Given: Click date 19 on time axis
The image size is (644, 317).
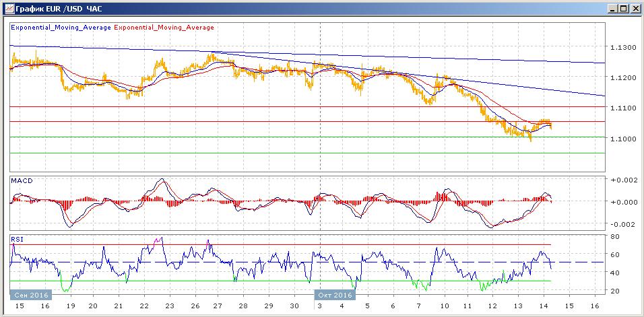Looking at the screenshot, I should (x=70, y=306).
